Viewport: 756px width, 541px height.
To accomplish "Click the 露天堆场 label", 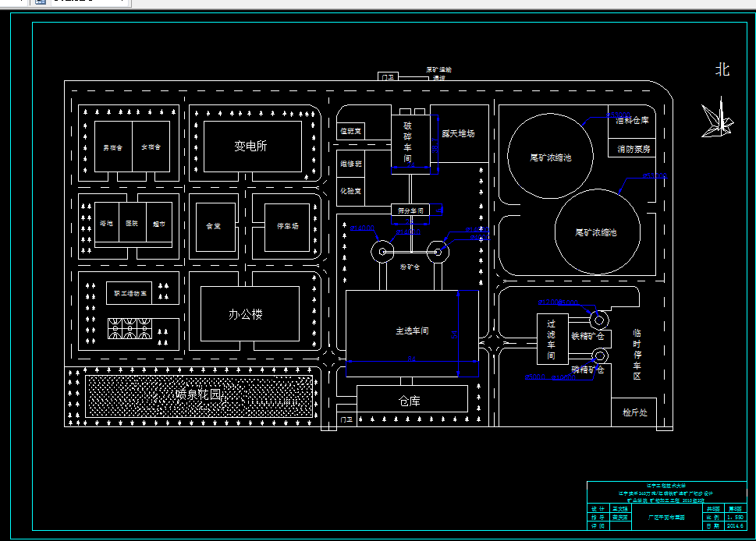I will pyautogui.click(x=459, y=133).
